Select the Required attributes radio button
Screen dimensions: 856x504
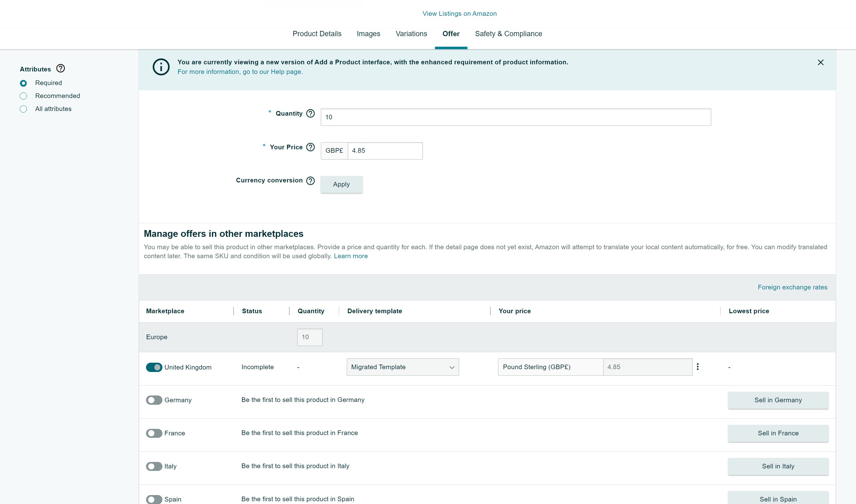[x=24, y=83]
